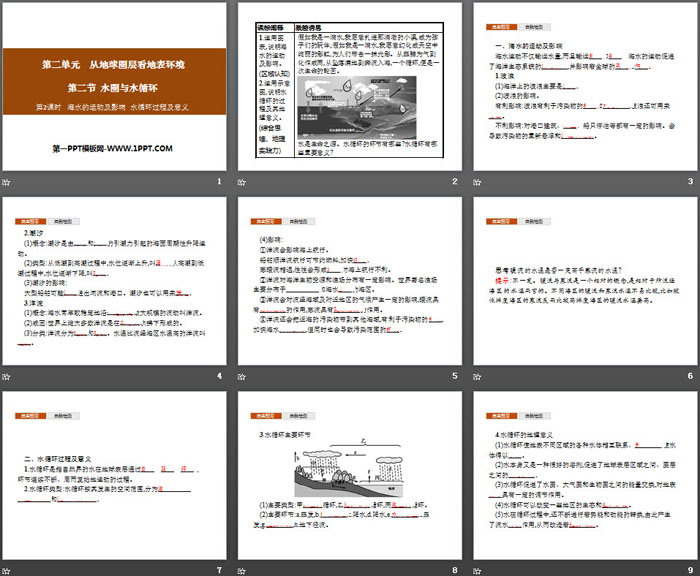
Task: Click the star icon under slide 4
Action: pyautogui.click(x=6, y=377)
